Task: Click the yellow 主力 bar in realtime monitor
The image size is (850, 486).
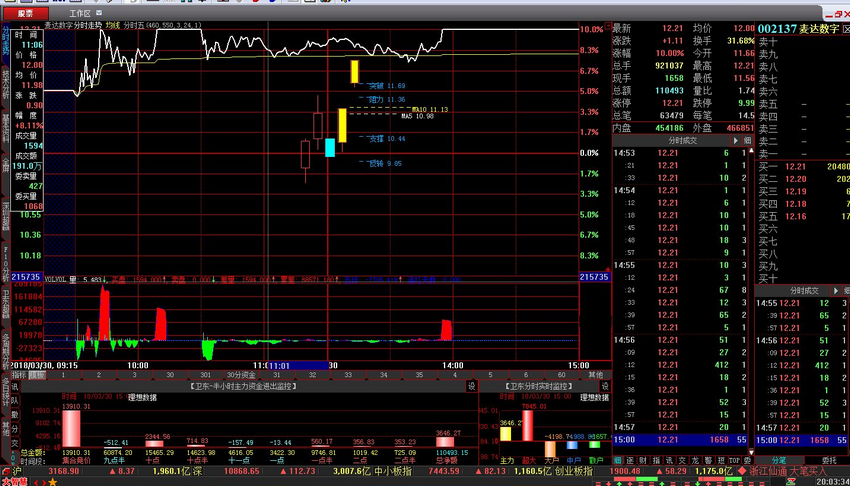Action: click(x=505, y=434)
